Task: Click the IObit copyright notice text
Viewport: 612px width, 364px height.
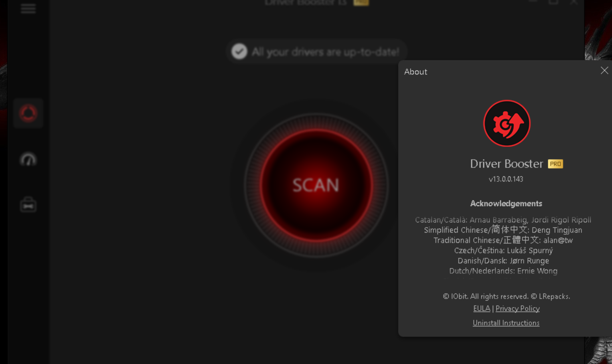Action: coord(506,296)
